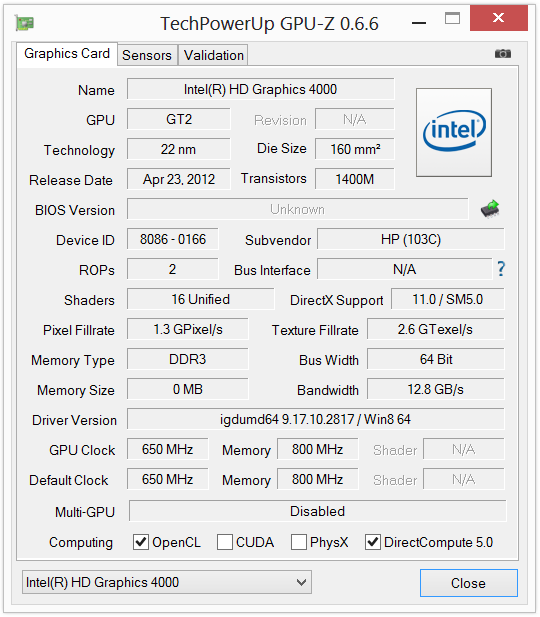Click the Bandwidth field 12.8 GB/s

click(x=436, y=390)
